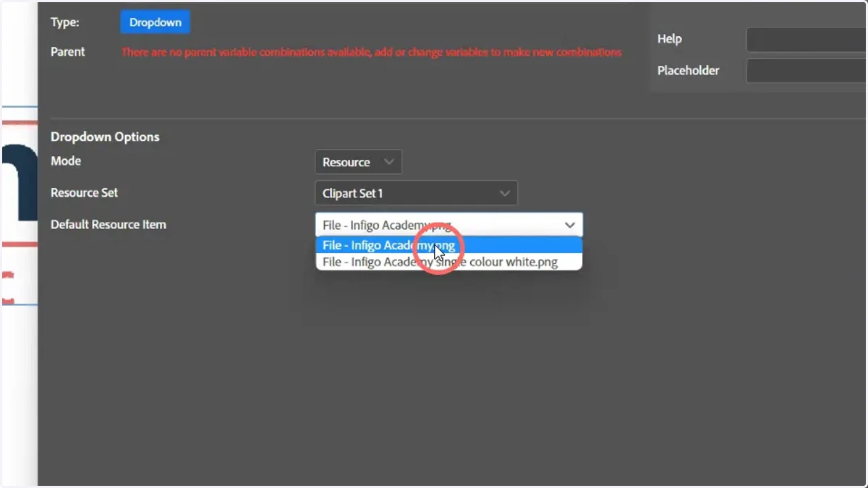
Task: Click the Type: label
Action: pos(65,22)
